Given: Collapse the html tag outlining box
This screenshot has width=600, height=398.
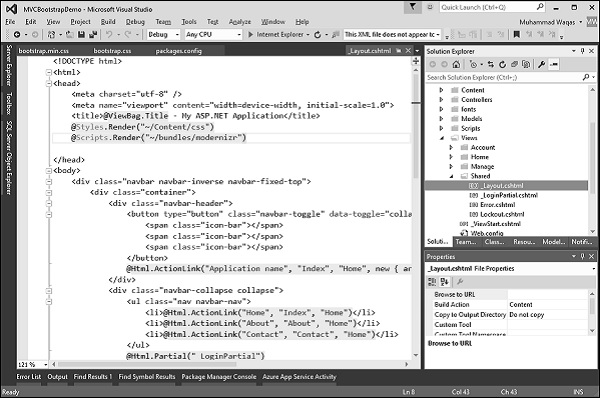Looking at the screenshot, I should (x=49, y=72).
